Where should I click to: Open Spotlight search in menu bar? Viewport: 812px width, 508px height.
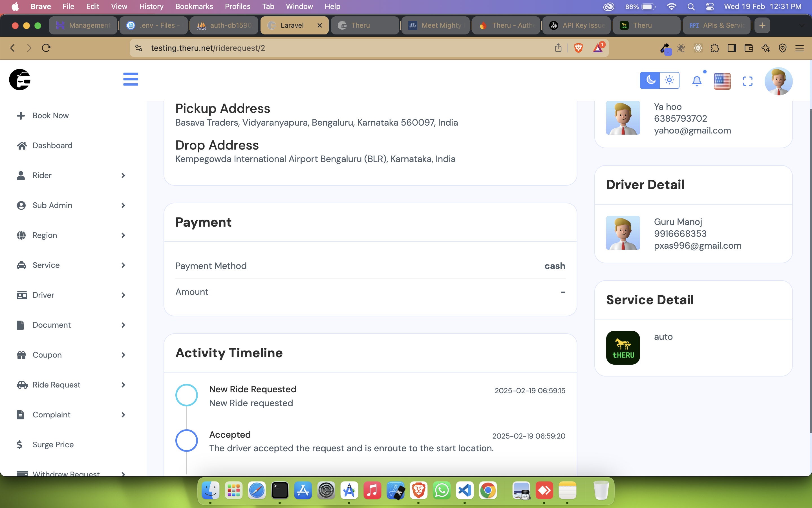(691, 6)
